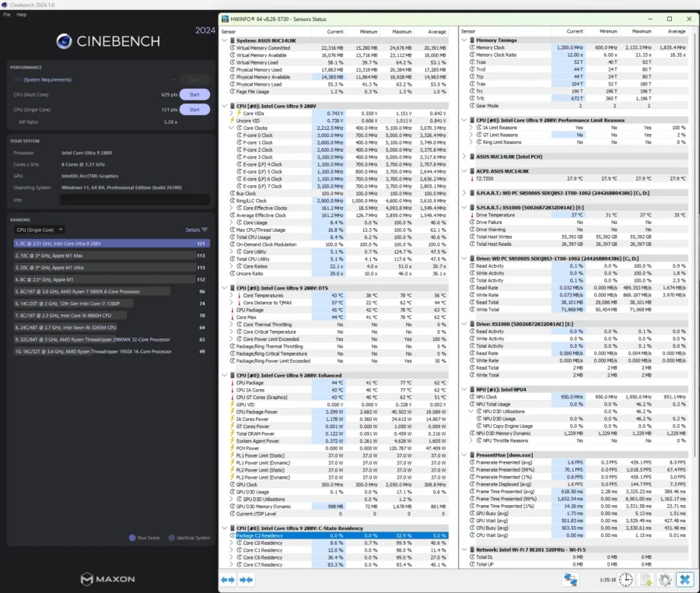Expand the Core Temperatures row
The width and height of the screenshot is (700, 593).
[x=232, y=295]
